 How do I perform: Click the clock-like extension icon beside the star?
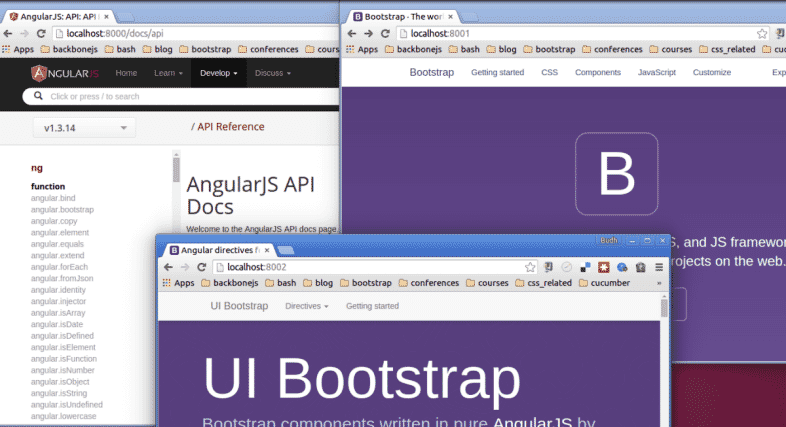click(566, 267)
